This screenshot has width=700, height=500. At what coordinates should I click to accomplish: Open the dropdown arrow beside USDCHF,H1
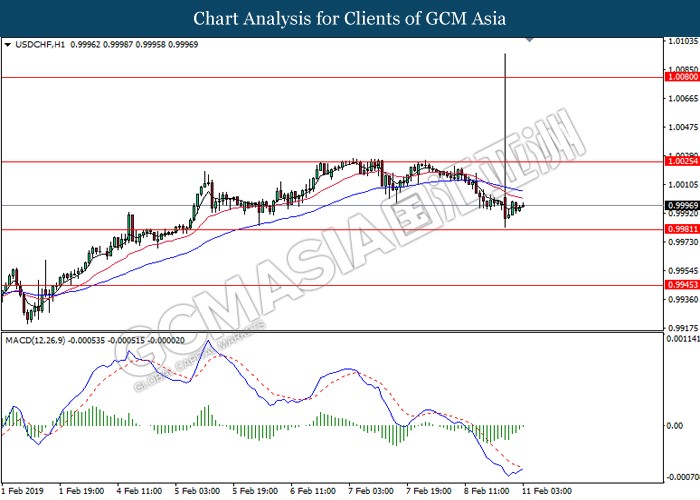pyautogui.click(x=8, y=45)
